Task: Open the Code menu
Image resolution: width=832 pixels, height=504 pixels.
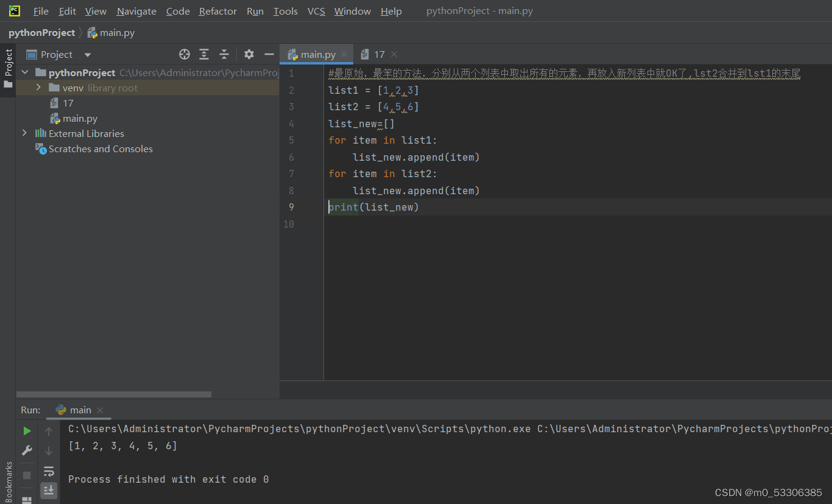Action: point(178,11)
